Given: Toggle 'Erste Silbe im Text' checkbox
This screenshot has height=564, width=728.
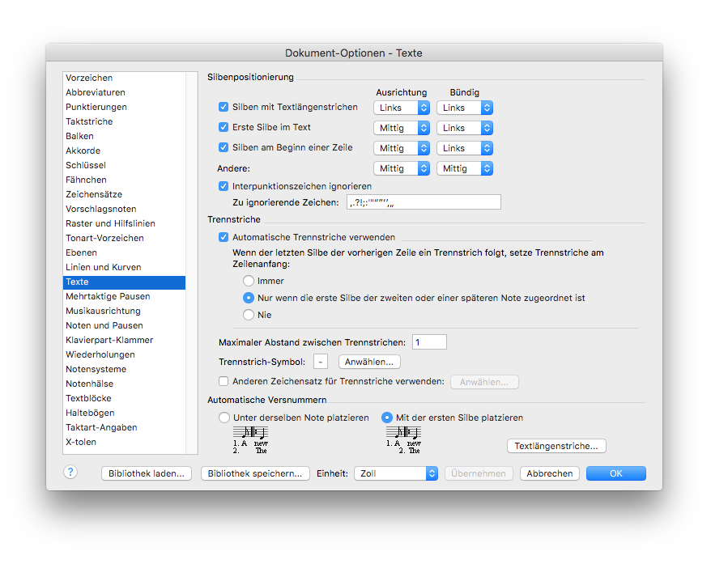Looking at the screenshot, I should click(224, 127).
